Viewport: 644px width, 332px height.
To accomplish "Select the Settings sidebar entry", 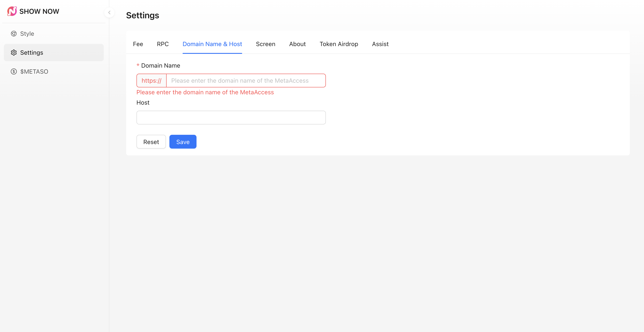I will (x=31, y=53).
